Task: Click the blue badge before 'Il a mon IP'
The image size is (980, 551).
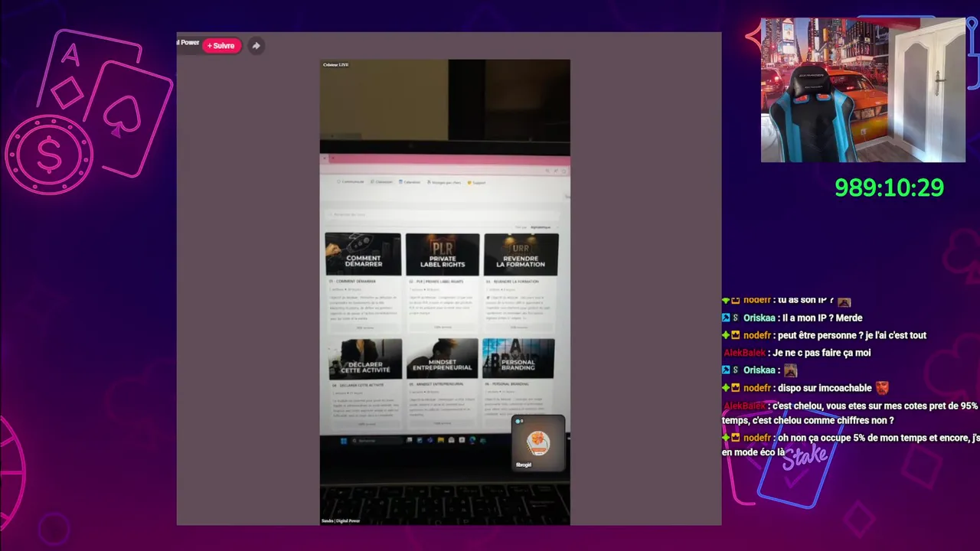Action: tap(726, 318)
